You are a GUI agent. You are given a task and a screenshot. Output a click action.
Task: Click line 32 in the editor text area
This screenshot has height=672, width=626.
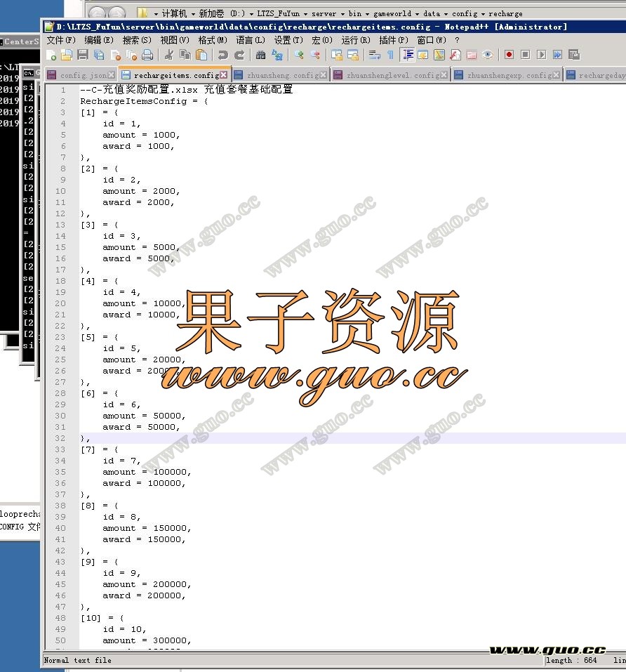[x=281, y=438]
